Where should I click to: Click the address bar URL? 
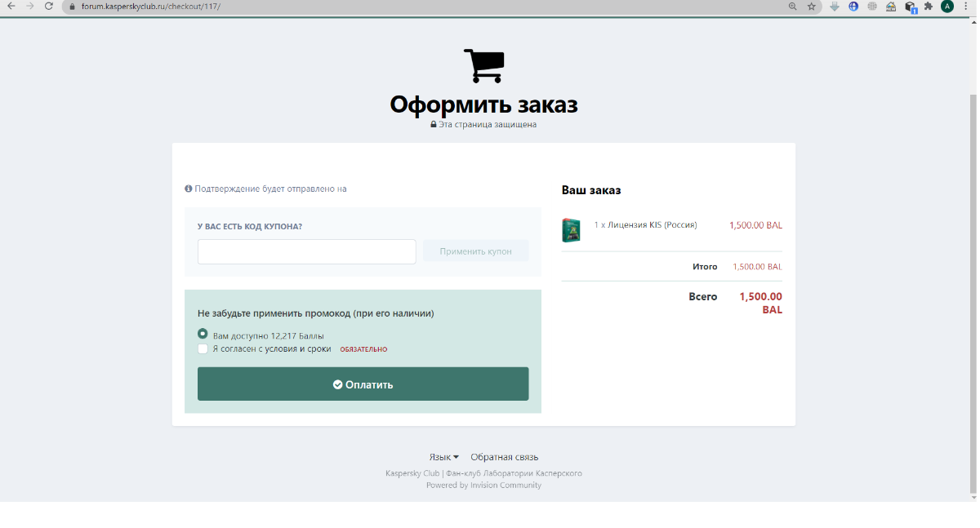pos(151,6)
